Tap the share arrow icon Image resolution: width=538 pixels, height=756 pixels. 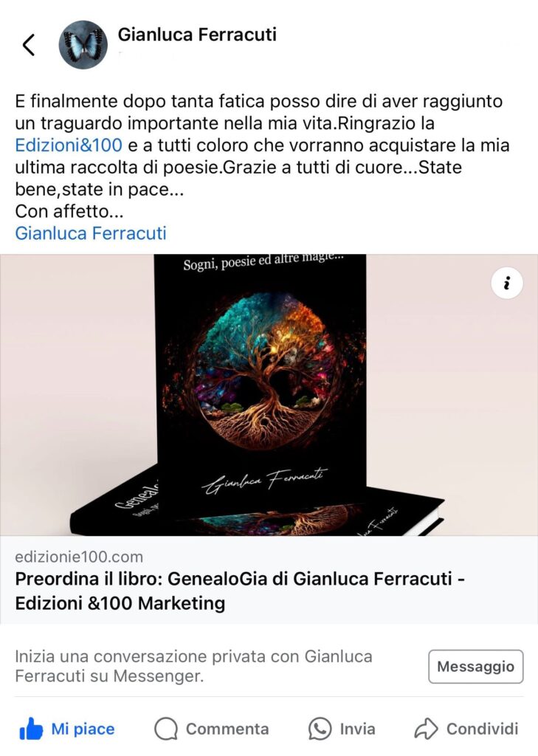coord(426,729)
